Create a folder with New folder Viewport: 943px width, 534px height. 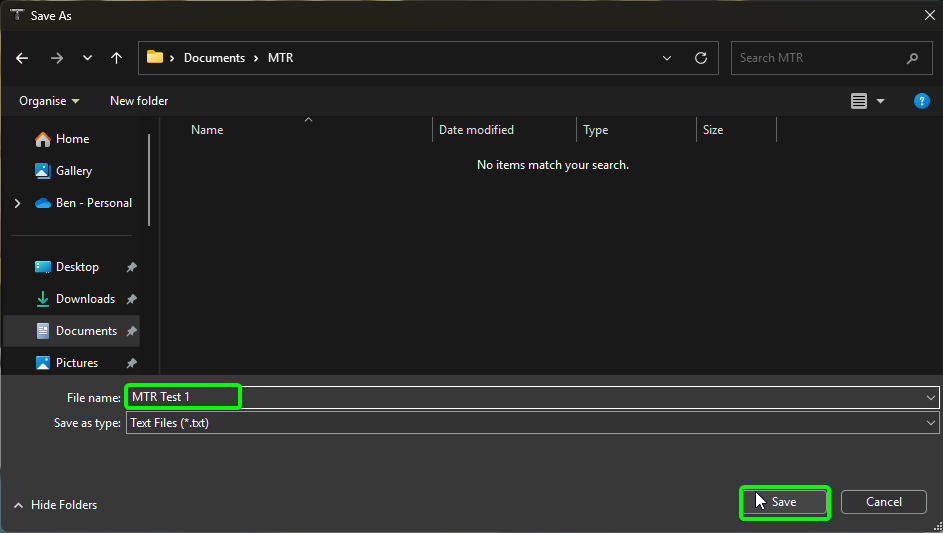click(x=139, y=101)
